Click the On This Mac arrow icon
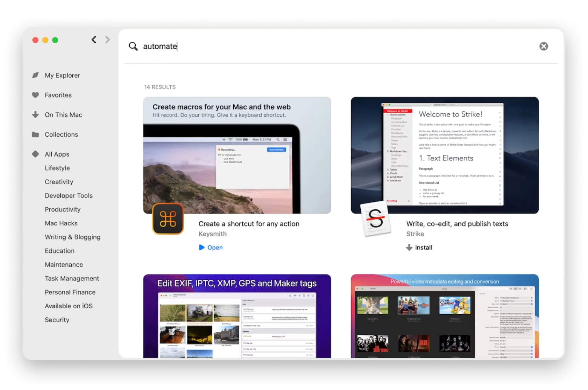This screenshot has height=390, width=588. pos(35,114)
